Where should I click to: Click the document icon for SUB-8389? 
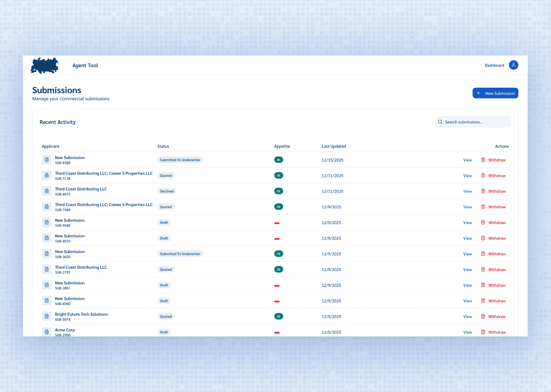47,160
